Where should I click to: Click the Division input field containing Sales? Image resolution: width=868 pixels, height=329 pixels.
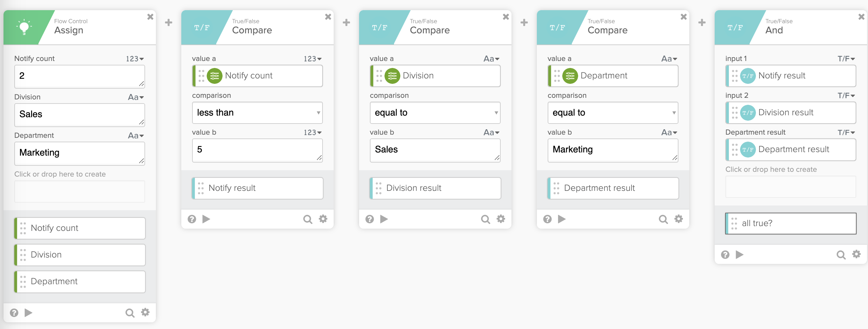click(x=79, y=115)
